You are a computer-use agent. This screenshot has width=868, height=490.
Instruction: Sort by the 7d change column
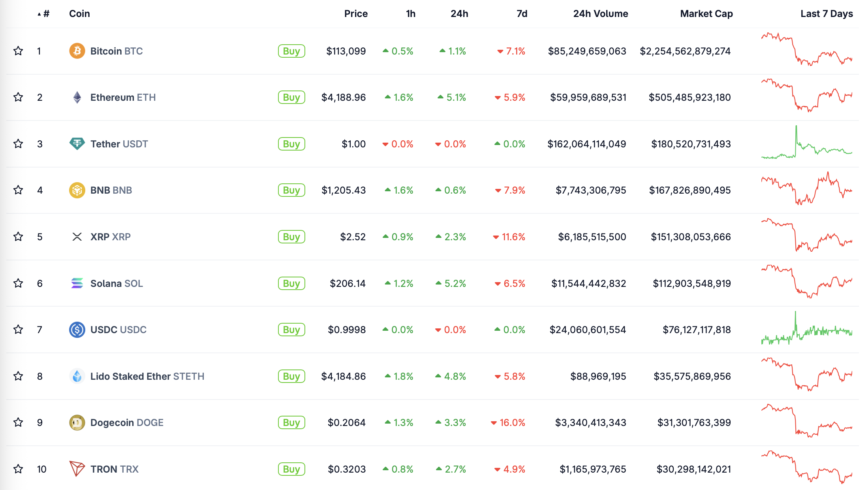pyautogui.click(x=522, y=14)
